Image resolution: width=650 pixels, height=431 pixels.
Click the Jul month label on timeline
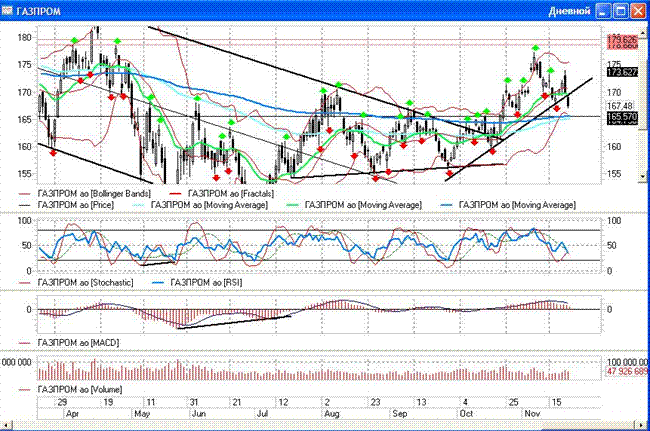coord(262,413)
